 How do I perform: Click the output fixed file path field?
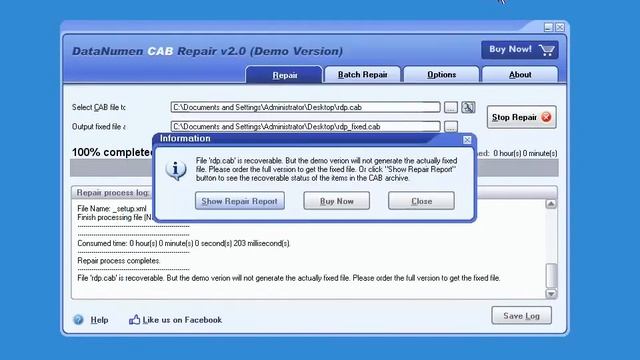[305, 127]
